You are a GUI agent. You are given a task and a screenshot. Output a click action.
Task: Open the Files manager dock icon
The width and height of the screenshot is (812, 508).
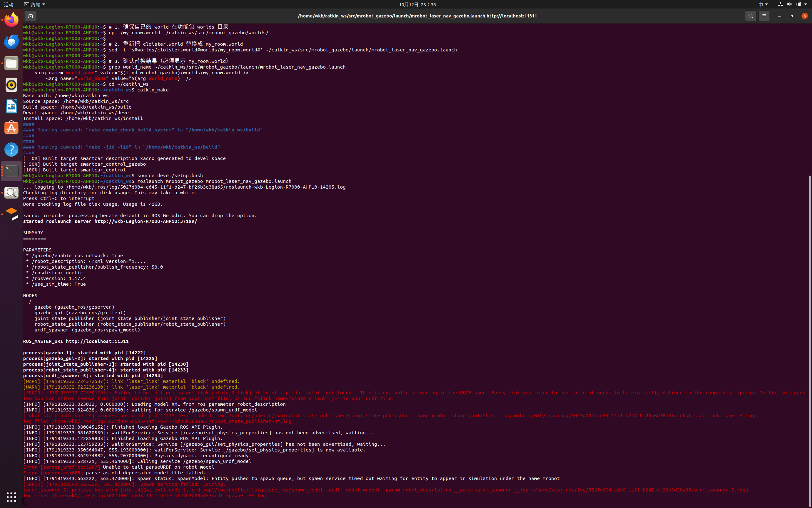[11, 63]
